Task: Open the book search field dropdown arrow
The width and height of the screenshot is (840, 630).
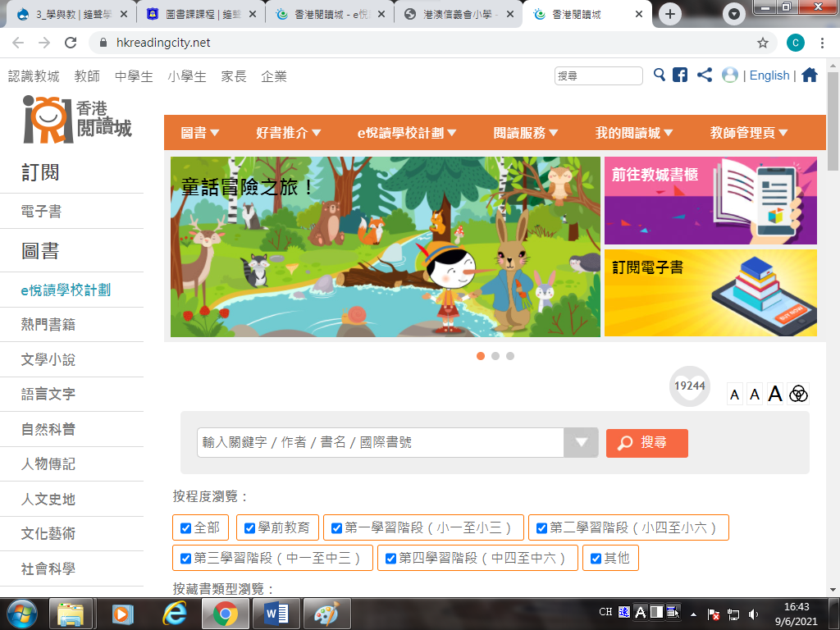Action: pos(581,442)
